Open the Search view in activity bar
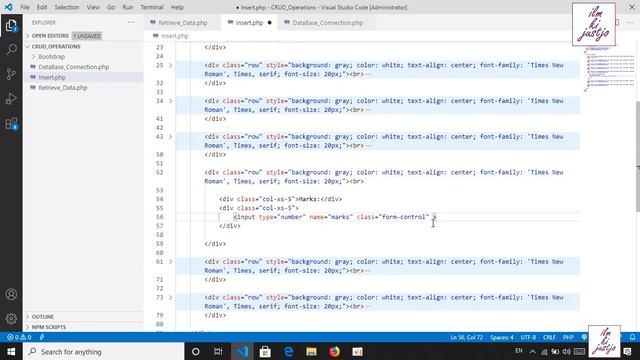The height and width of the screenshot is (360, 640). point(11,50)
